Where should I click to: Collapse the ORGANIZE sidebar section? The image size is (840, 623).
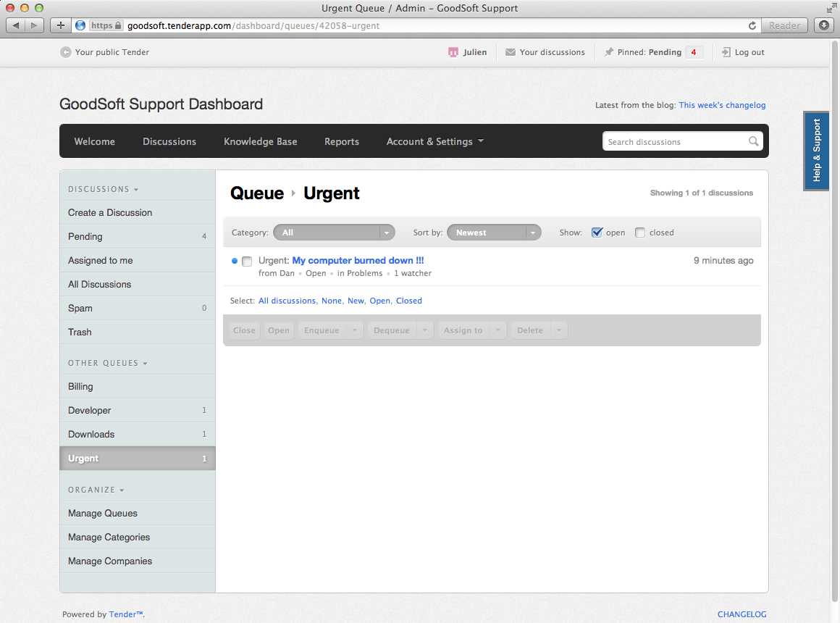(x=96, y=490)
